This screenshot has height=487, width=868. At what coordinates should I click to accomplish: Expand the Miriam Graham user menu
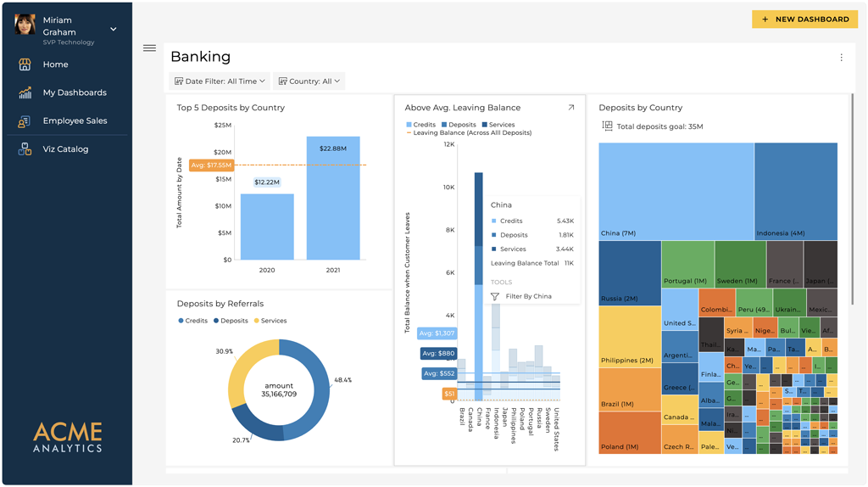pyautogui.click(x=114, y=29)
